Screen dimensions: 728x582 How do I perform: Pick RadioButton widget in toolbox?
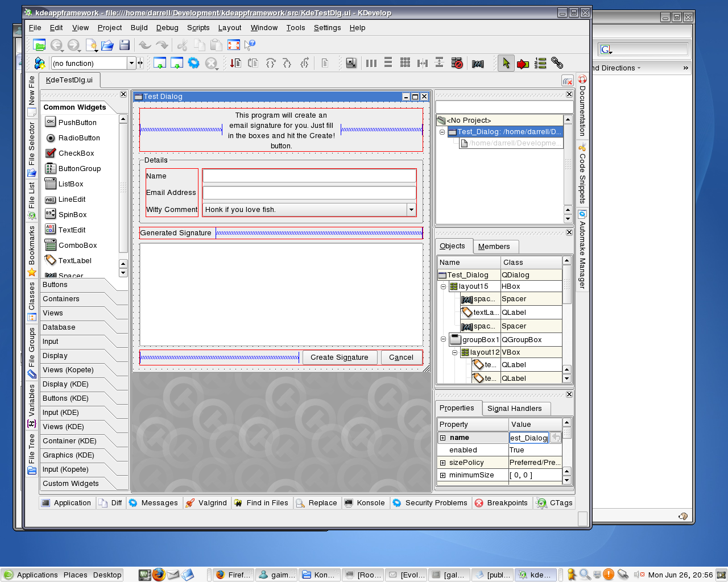click(x=78, y=138)
